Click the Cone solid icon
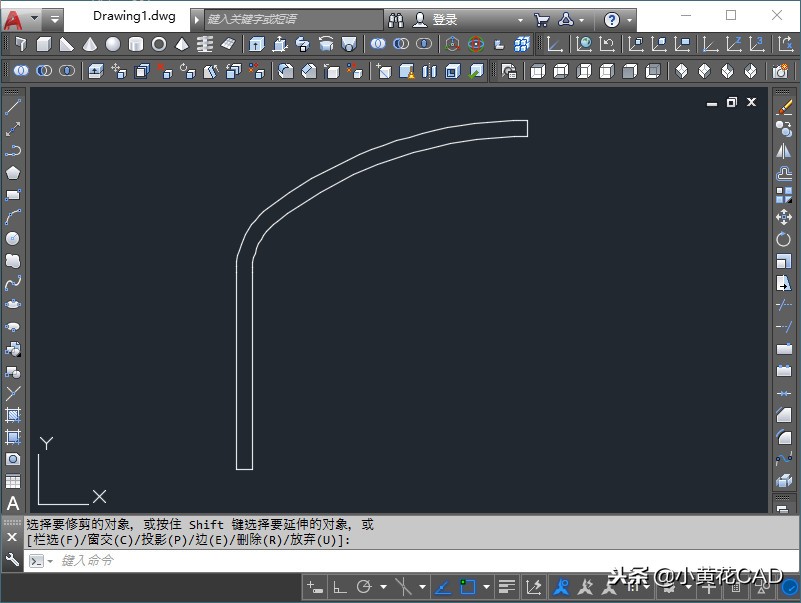 [90, 44]
